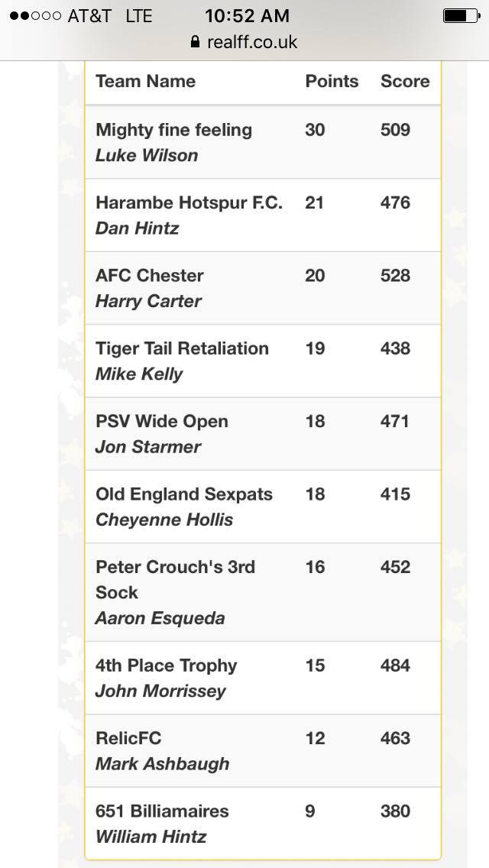Open Tiger Tail Retaliation team

point(182,348)
